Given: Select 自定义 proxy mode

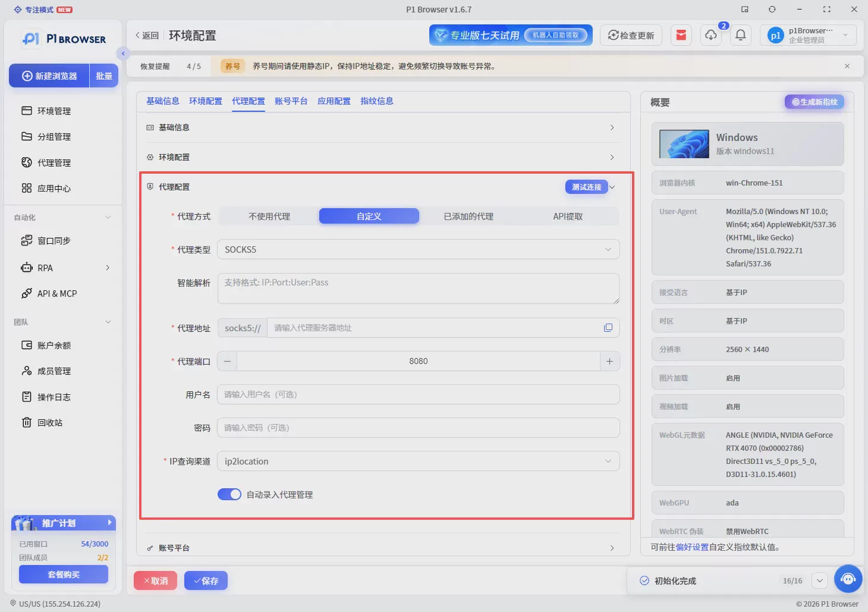Looking at the screenshot, I should (369, 216).
